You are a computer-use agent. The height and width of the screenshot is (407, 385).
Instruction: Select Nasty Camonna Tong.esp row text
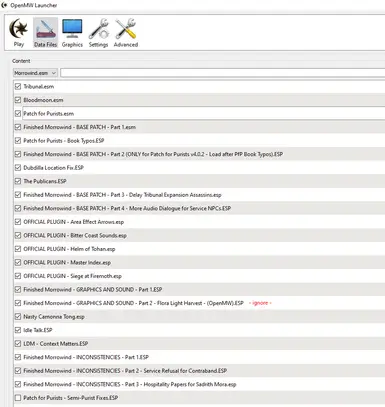(54, 317)
